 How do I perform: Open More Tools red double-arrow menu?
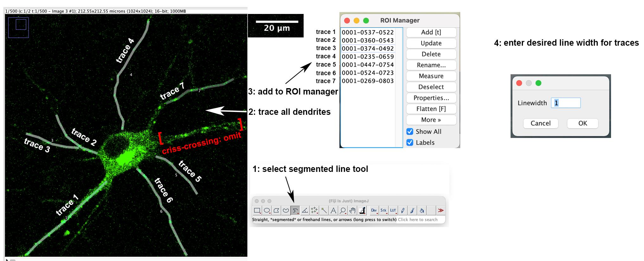(441, 210)
